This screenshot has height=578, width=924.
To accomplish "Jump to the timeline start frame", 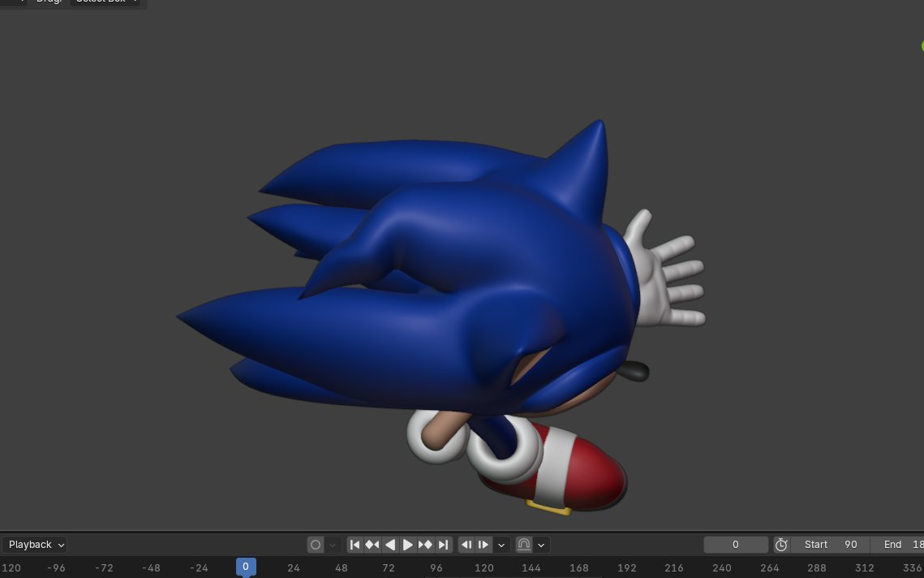I will [x=355, y=545].
